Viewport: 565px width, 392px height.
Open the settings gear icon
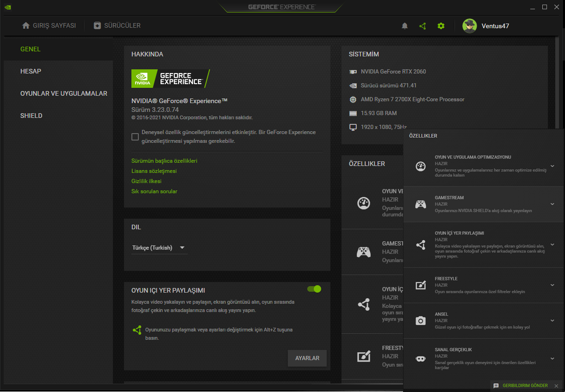[441, 26]
